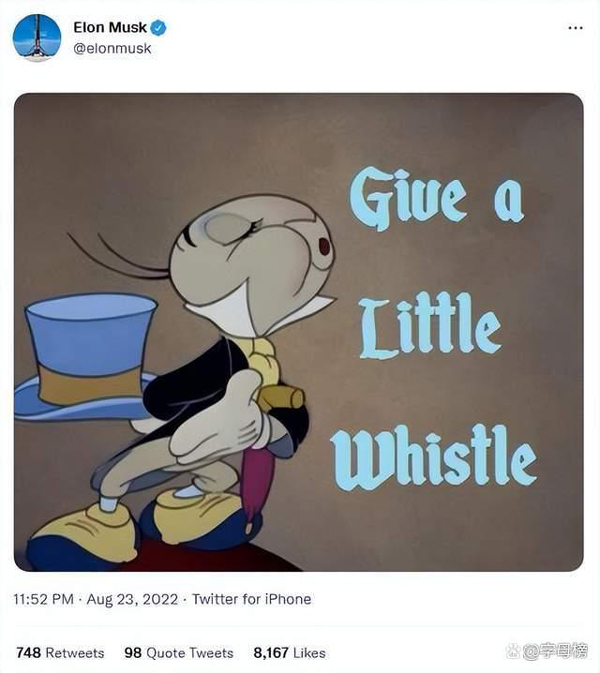
Task: Click the "Little" word in image
Action: click(430, 324)
